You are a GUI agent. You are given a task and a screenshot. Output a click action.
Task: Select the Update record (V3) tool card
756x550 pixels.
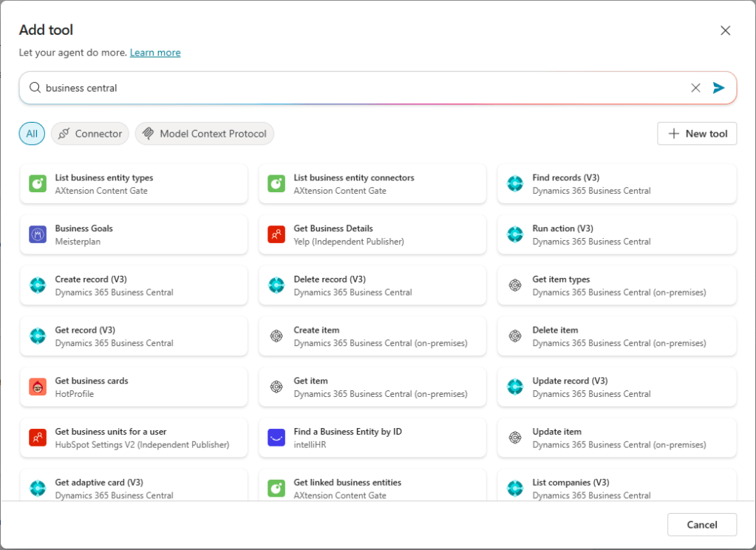pyautogui.click(x=617, y=387)
